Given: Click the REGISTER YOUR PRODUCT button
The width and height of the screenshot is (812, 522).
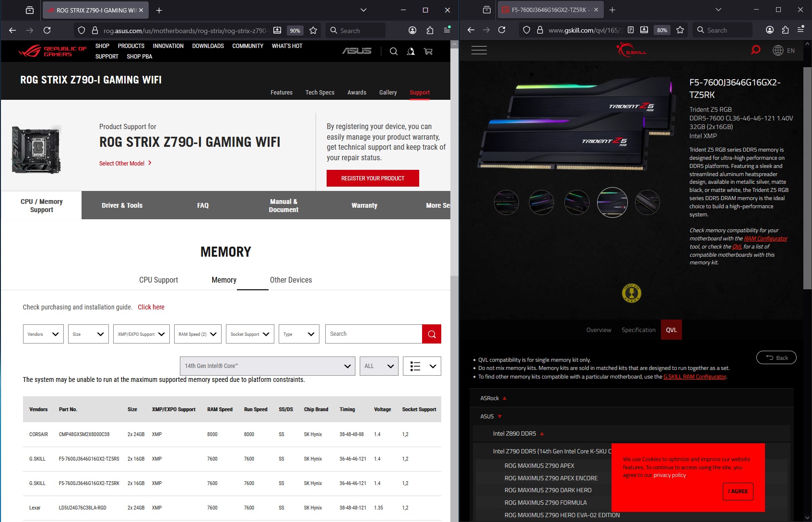Looking at the screenshot, I should coord(373,178).
